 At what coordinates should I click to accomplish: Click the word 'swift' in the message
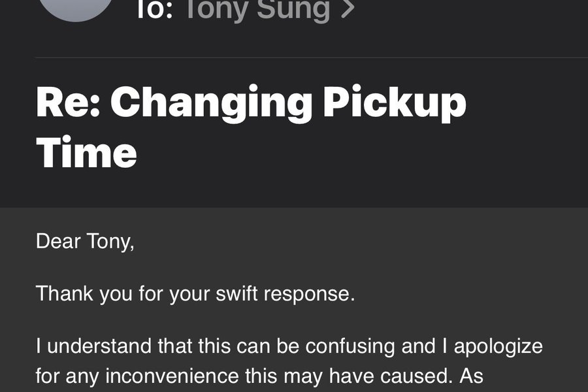point(237,293)
